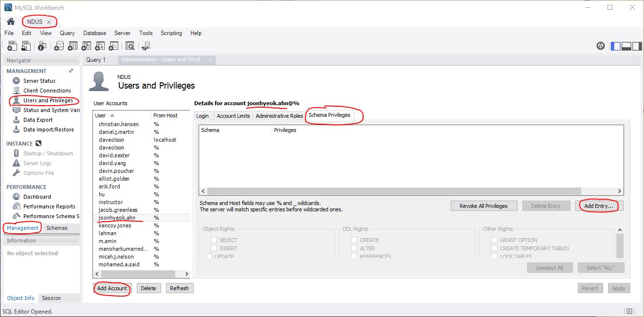The image size is (644, 317).
Task: Open a new SQL query tab icon
Action: tap(12, 46)
